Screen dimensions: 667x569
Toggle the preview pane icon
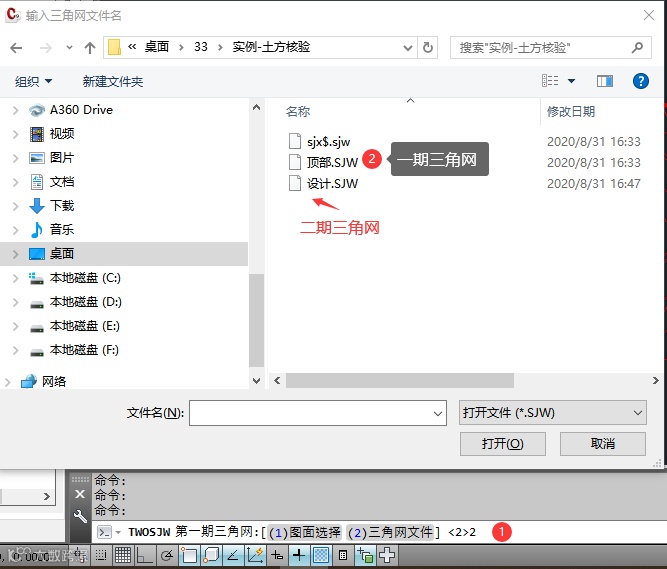(605, 81)
